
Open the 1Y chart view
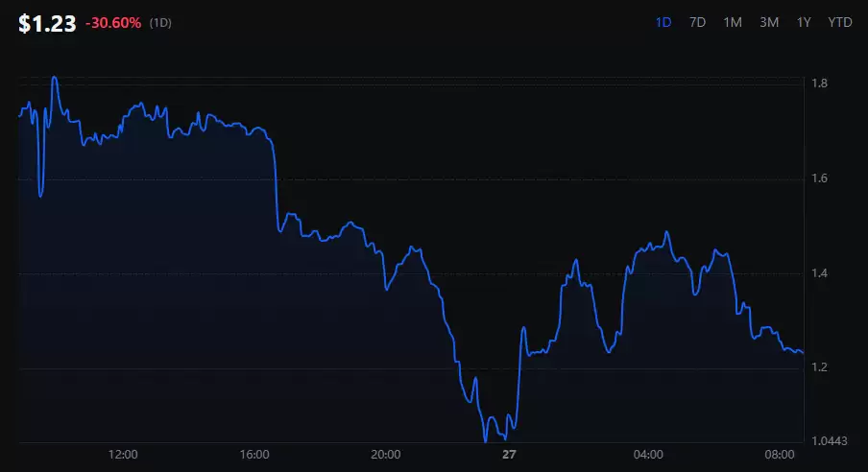point(804,22)
